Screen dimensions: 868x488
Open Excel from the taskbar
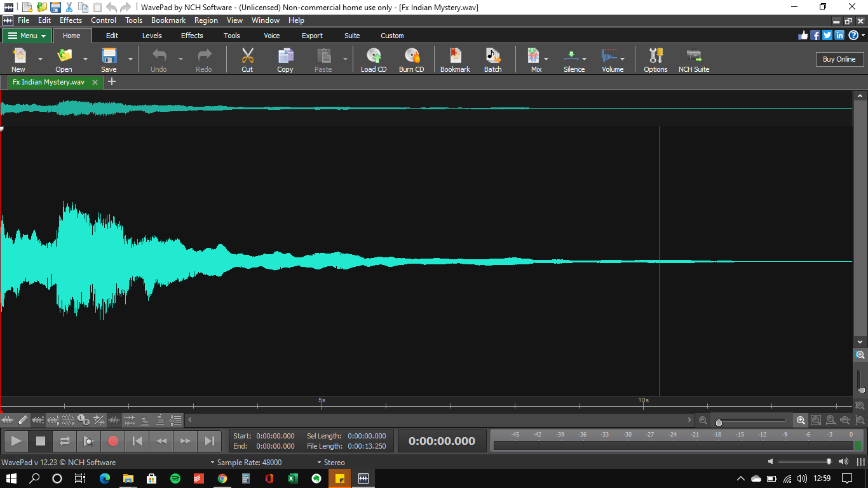tap(293, 478)
